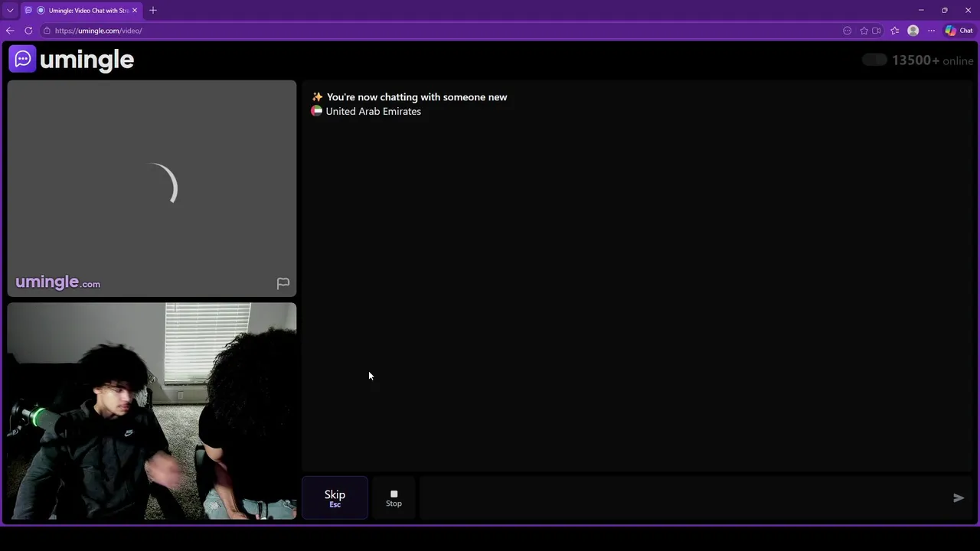Send the message with the arrow icon

(959, 498)
